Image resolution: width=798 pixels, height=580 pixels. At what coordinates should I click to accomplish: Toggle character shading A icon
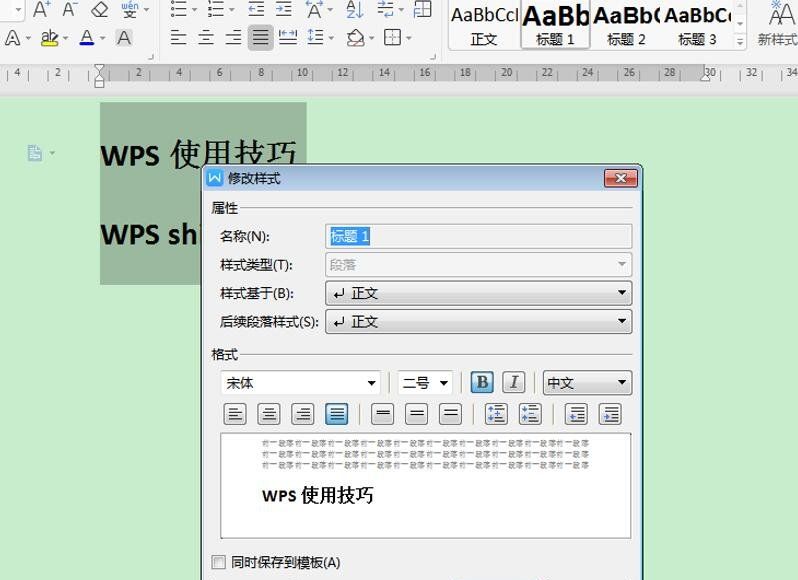(x=124, y=38)
